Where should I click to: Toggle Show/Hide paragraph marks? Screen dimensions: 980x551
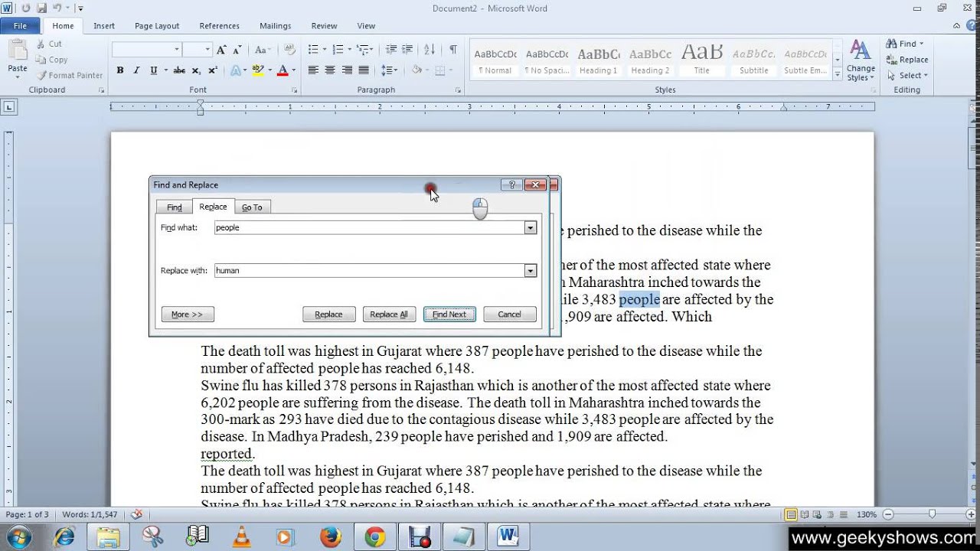pyautogui.click(x=453, y=50)
